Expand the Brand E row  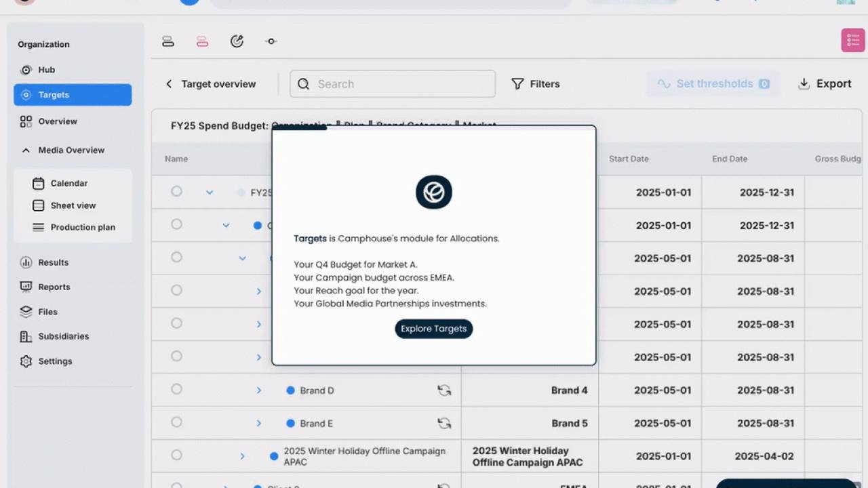click(x=258, y=424)
